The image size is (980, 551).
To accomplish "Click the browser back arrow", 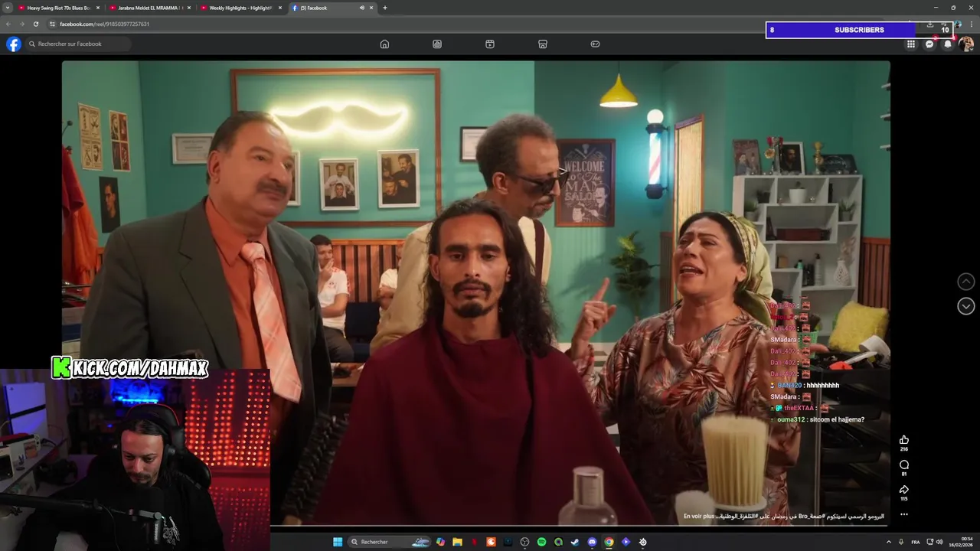I will (x=9, y=24).
